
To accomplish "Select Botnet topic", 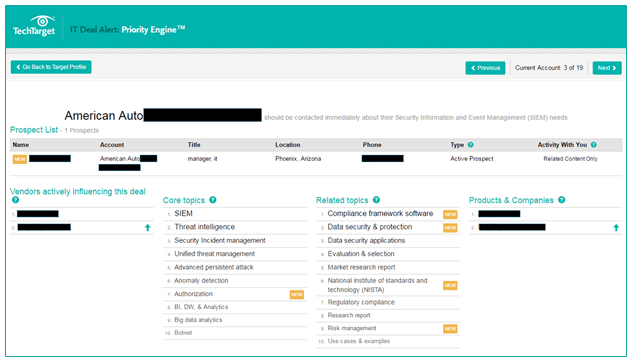I will click(183, 333).
